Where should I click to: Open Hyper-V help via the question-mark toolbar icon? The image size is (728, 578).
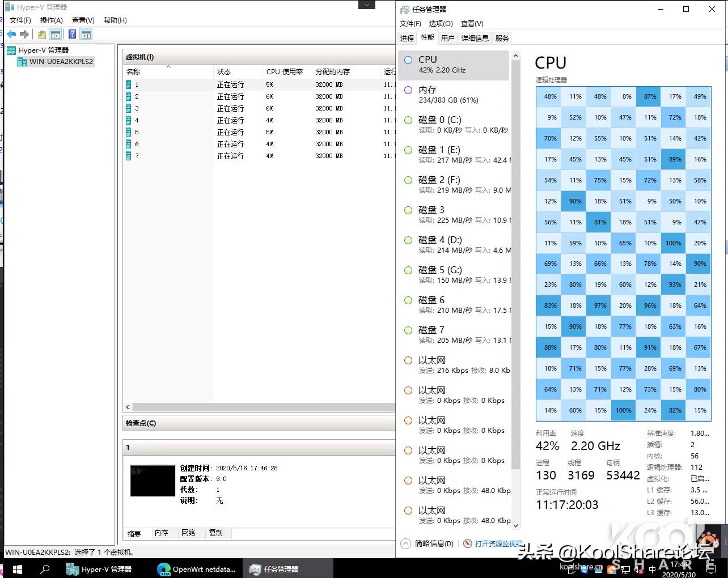coord(71,33)
